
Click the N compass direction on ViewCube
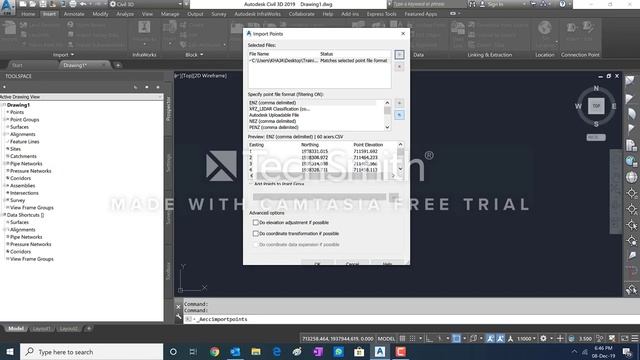[596, 88]
